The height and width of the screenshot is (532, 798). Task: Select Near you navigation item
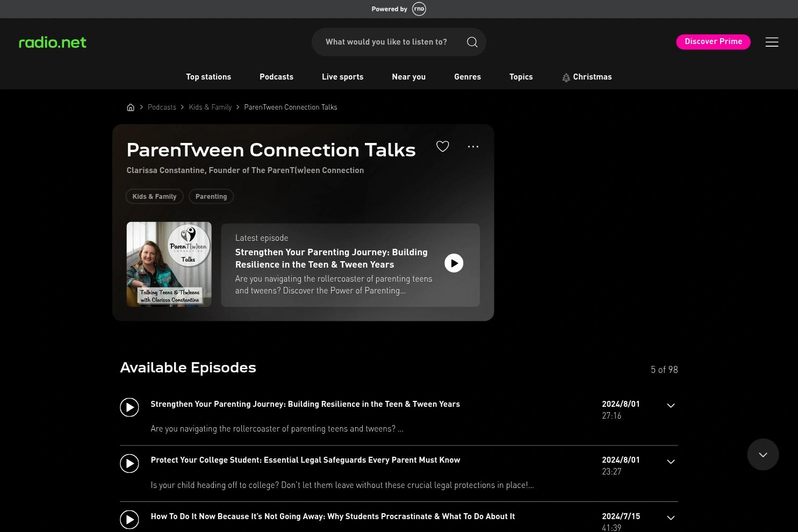pyautogui.click(x=409, y=77)
